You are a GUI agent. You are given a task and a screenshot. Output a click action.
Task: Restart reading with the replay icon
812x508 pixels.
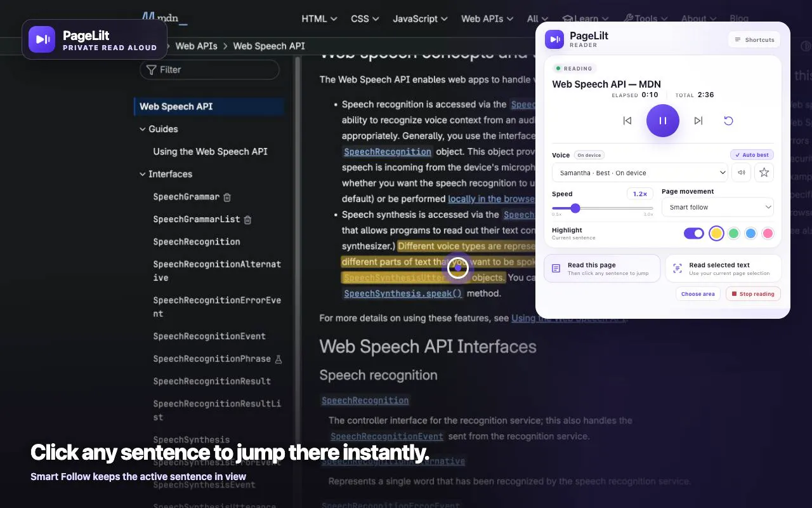coord(729,121)
